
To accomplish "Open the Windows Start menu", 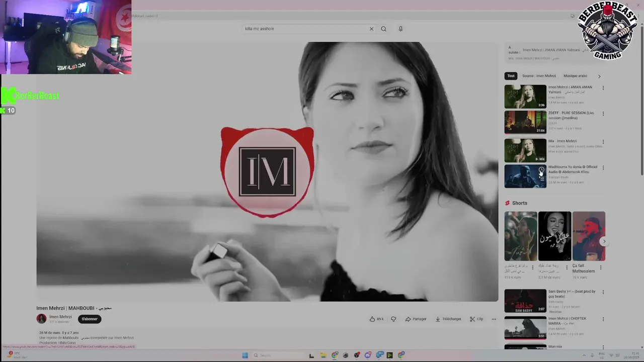I will click(x=245, y=355).
